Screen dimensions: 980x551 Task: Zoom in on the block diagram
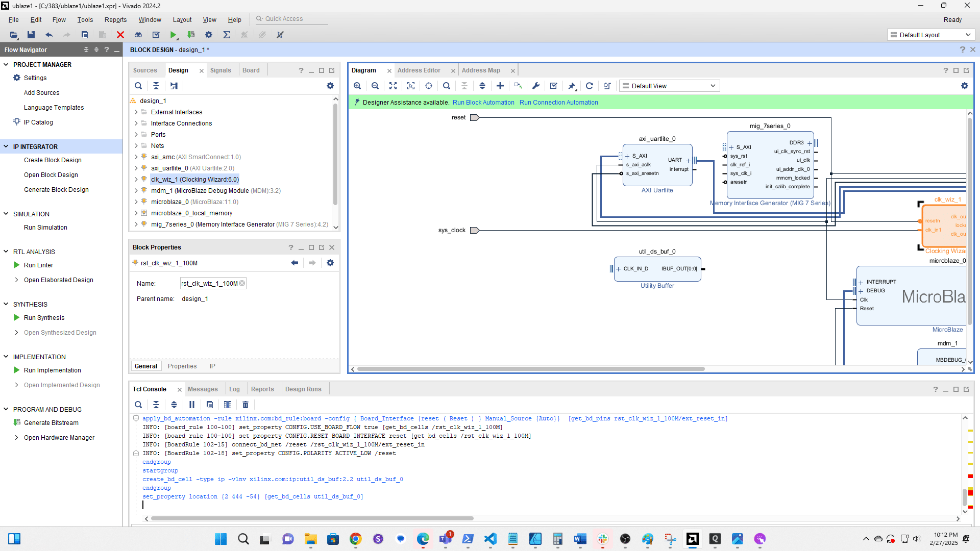pos(357,86)
